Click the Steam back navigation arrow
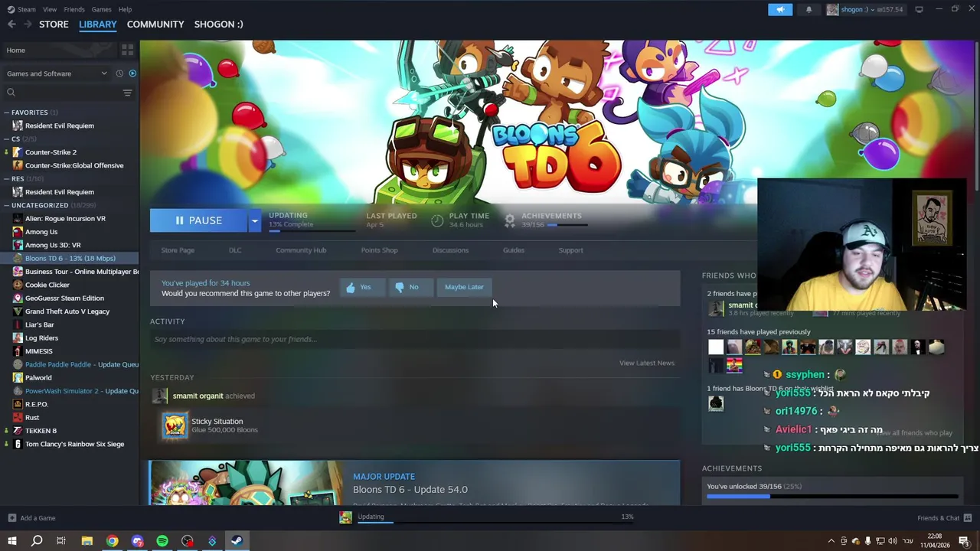 click(x=11, y=24)
